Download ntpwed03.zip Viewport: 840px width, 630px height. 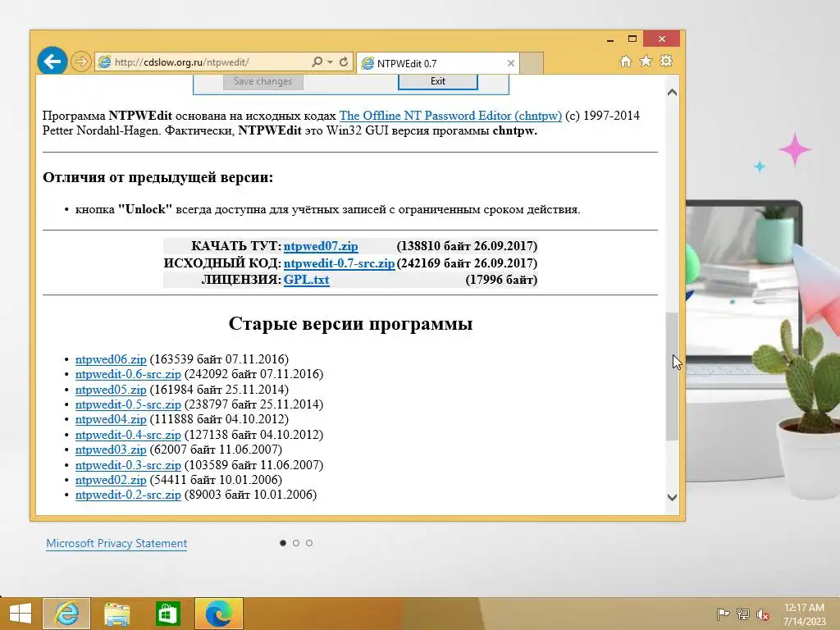tap(111, 450)
